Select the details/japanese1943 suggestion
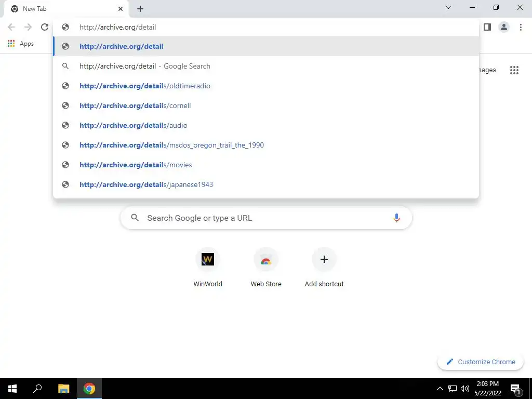Screen dimensions: 532x399 (266, 184)
